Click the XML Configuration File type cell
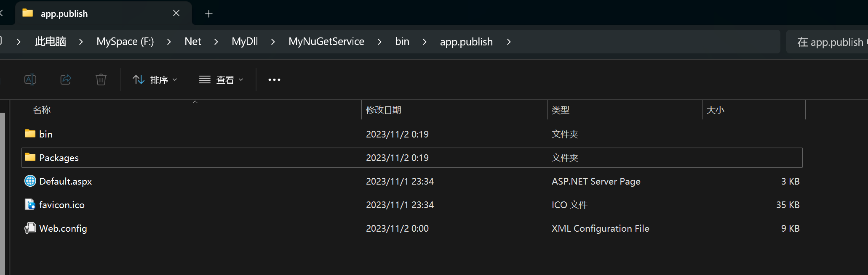Image resolution: width=868 pixels, height=275 pixels. [600, 228]
